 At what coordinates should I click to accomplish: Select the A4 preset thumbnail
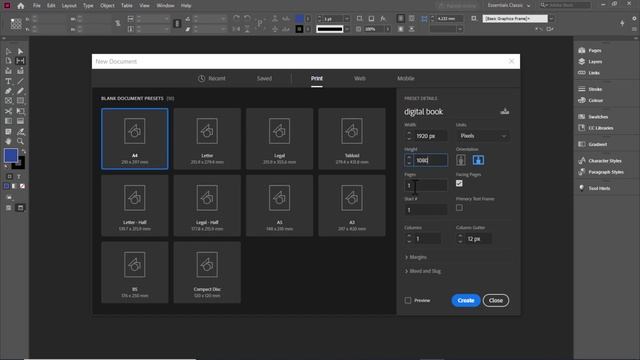click(135, 139)
